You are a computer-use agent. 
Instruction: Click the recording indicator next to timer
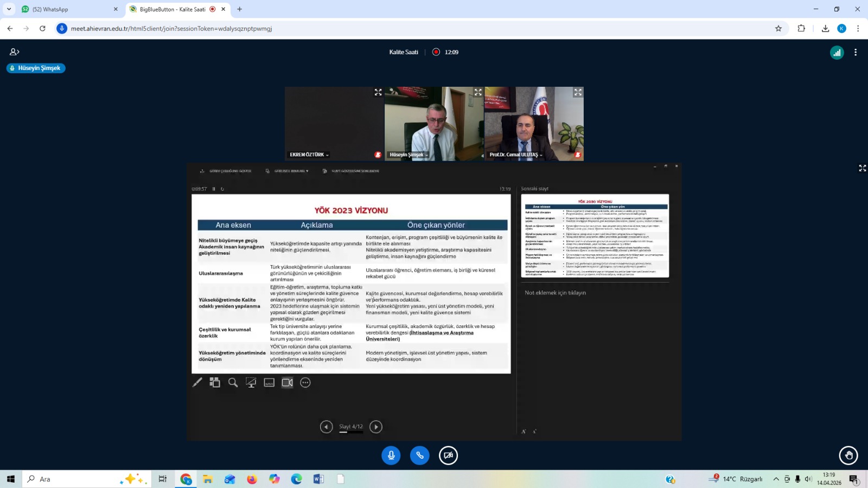click(436, 52)
